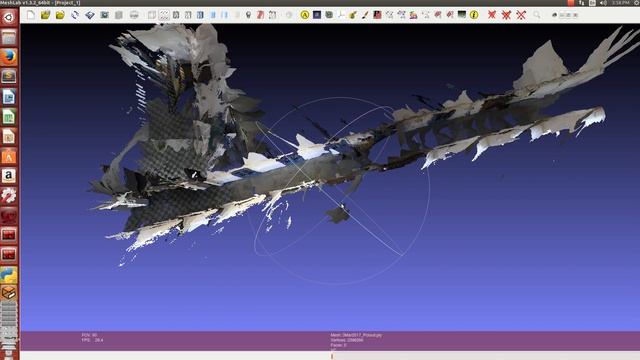Select connected components tool

tap(401, 15)
